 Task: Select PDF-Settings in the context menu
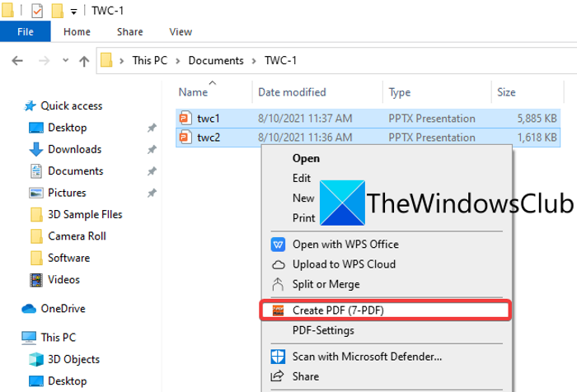point(323,330)
